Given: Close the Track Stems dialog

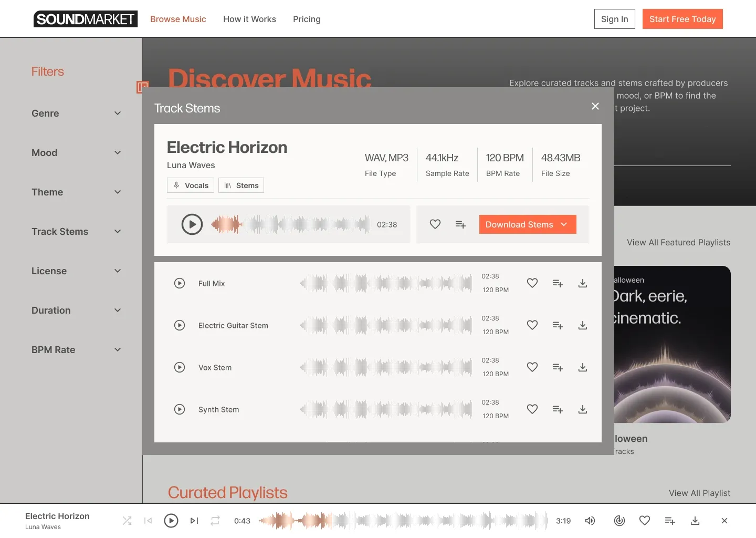Looking at the screenshot, I should [x=595, y=106].
